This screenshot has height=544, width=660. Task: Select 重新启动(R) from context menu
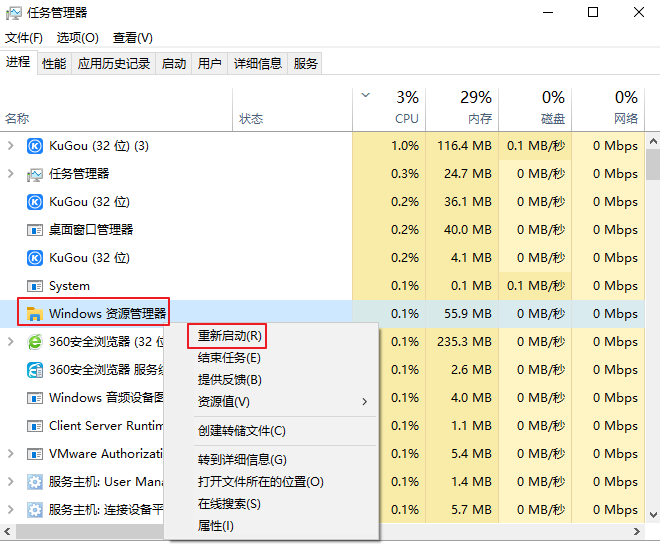(229, 336)
